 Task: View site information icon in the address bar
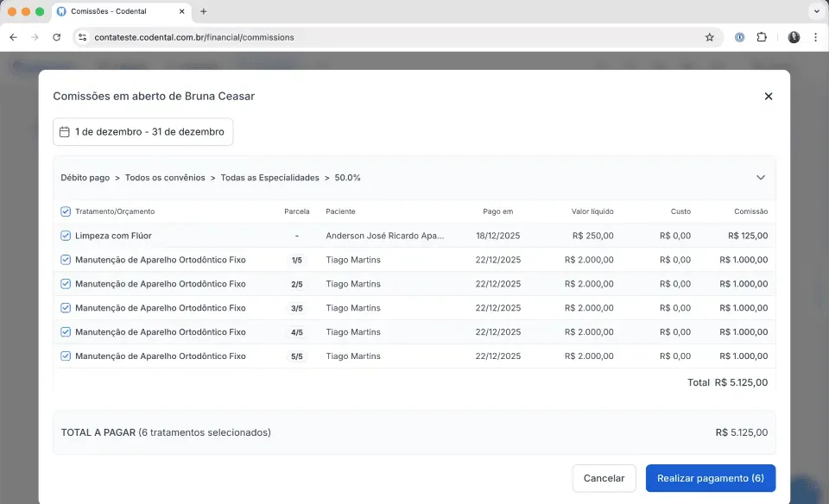tap(83, 37)
